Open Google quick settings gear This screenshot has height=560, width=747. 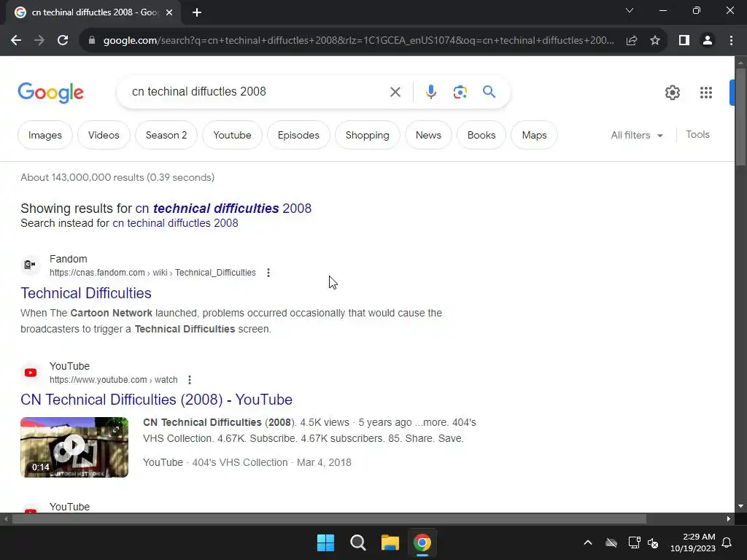coord(672,93)
